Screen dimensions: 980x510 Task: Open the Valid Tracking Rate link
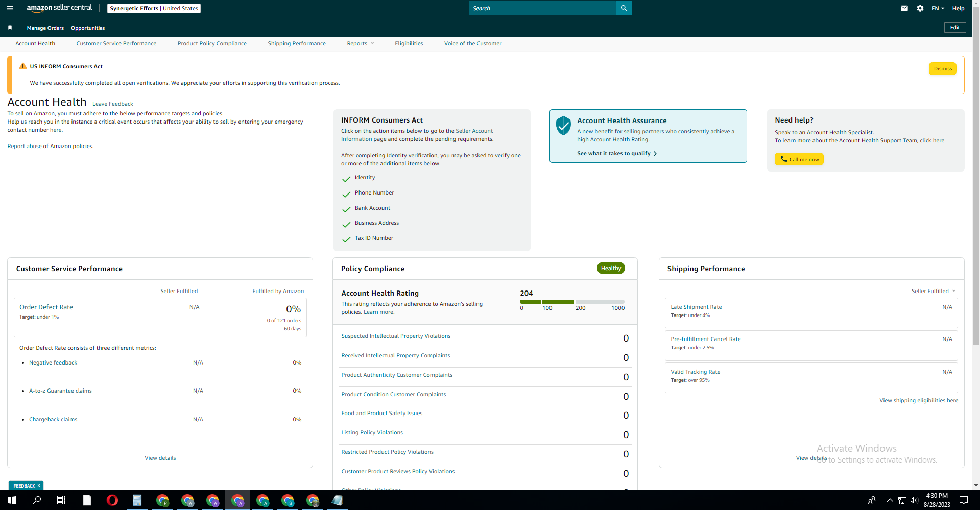point(696,372)
